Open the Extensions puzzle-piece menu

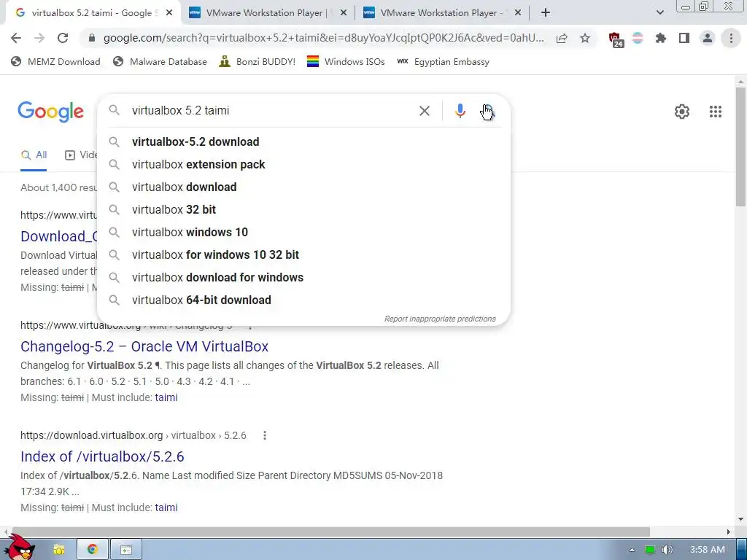(660, 38)
